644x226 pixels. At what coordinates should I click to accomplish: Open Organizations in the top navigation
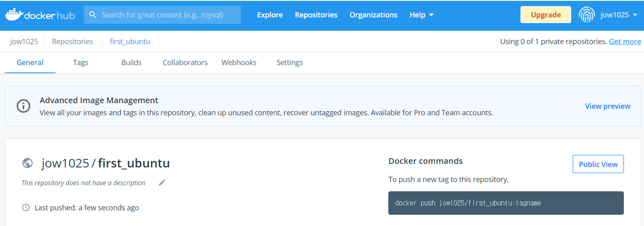pyautogui.click(x=373, y=15)
